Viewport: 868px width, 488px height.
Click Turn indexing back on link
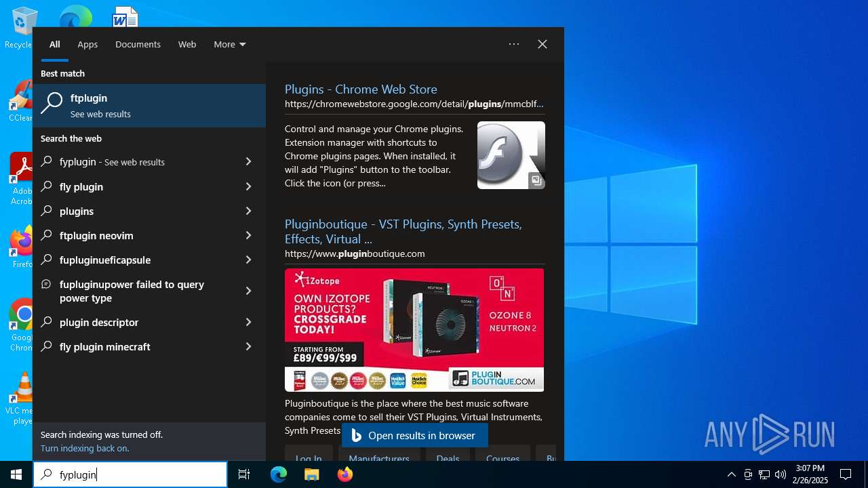pyautogui.click(x=85, y=448)
